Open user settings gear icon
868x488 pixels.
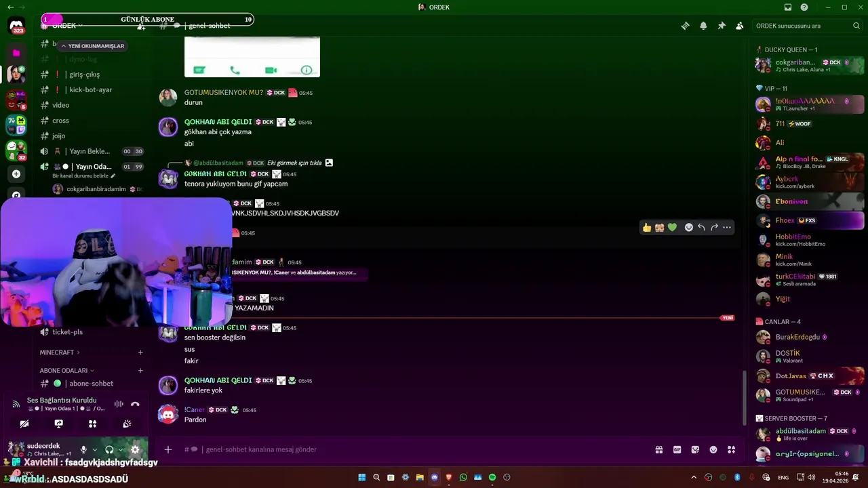tap(135, 449)
